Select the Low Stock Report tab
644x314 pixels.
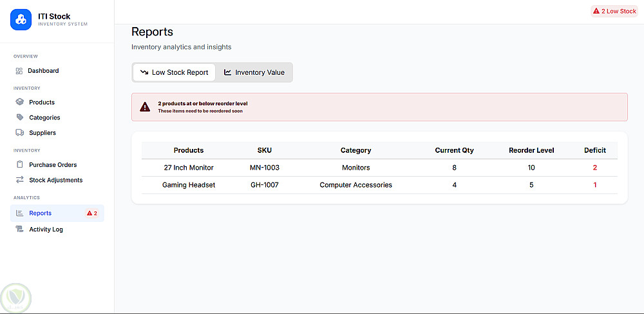pos(174,72)
